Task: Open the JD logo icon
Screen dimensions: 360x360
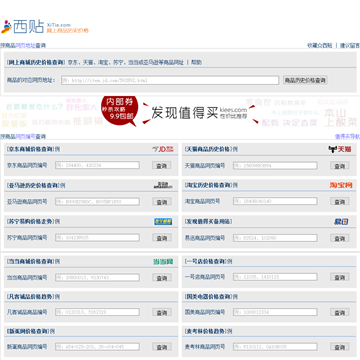Action: pos(163,149)
